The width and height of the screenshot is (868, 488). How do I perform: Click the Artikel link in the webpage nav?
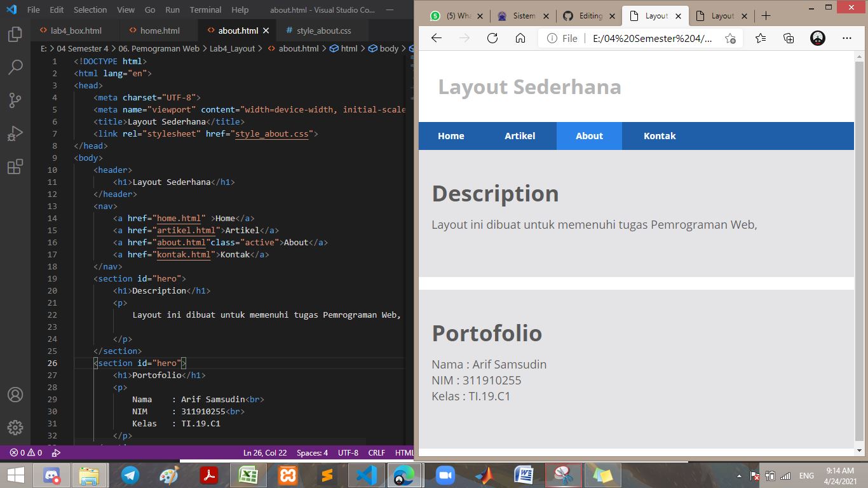[x=520, y=136]
